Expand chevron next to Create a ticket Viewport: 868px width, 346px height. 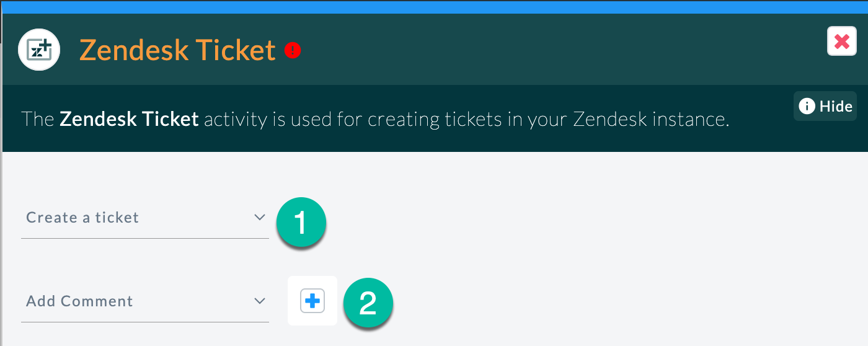(259, 217)
